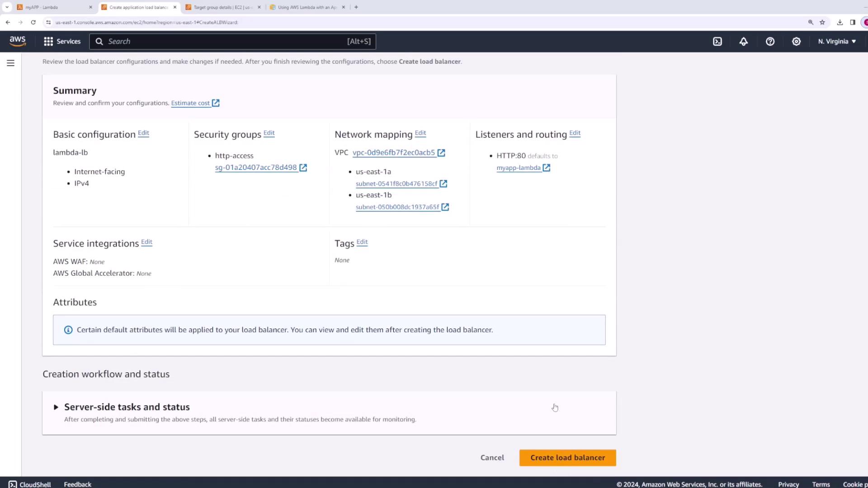Expand Server-side tasks and status section
Viewport: 868px width, 488px height.
pyautogui.click(x=56, y=407)
